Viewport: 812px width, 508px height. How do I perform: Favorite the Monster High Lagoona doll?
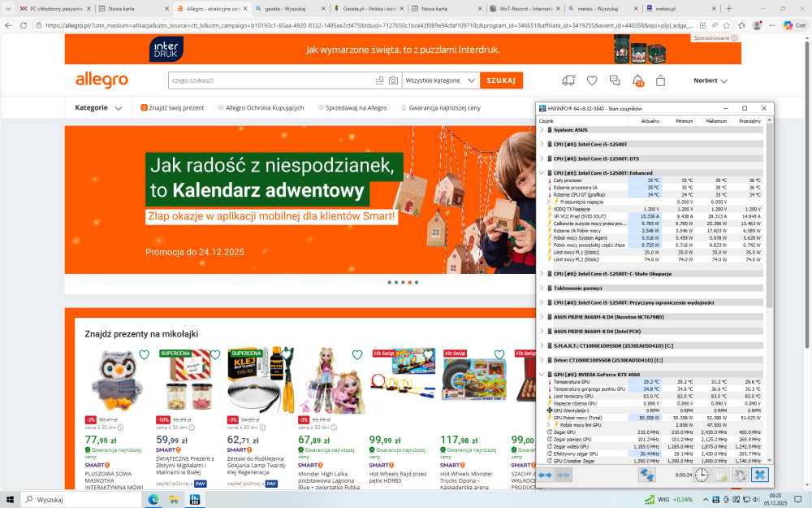(357, 354)
